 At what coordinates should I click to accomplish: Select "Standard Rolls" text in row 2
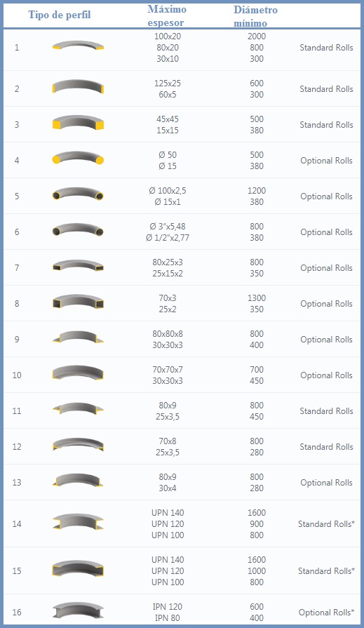point(326,89)
